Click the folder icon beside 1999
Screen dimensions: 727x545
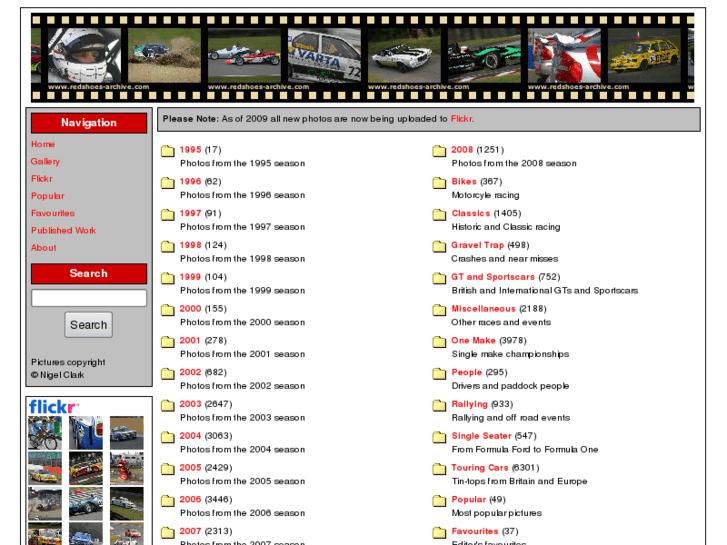point(167,278)
